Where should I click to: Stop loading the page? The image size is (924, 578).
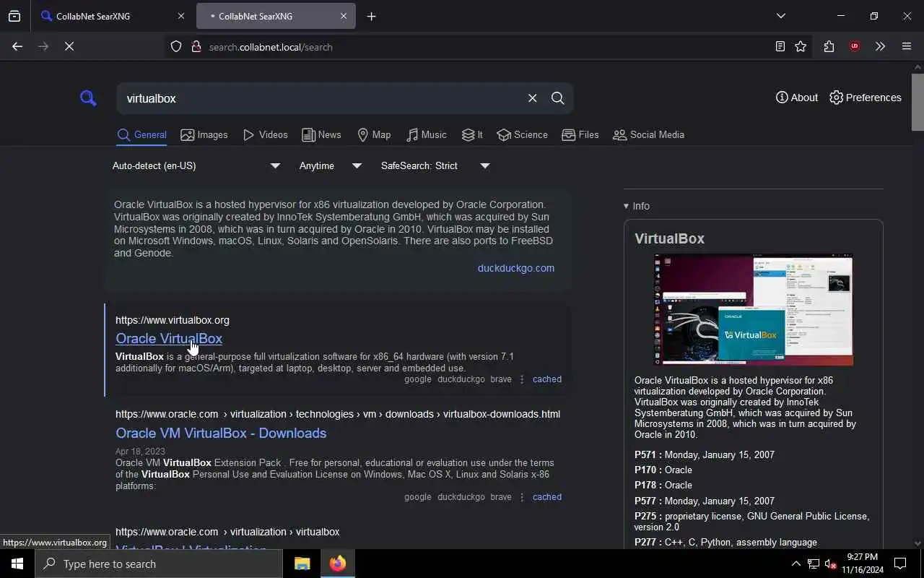point(69,46)
